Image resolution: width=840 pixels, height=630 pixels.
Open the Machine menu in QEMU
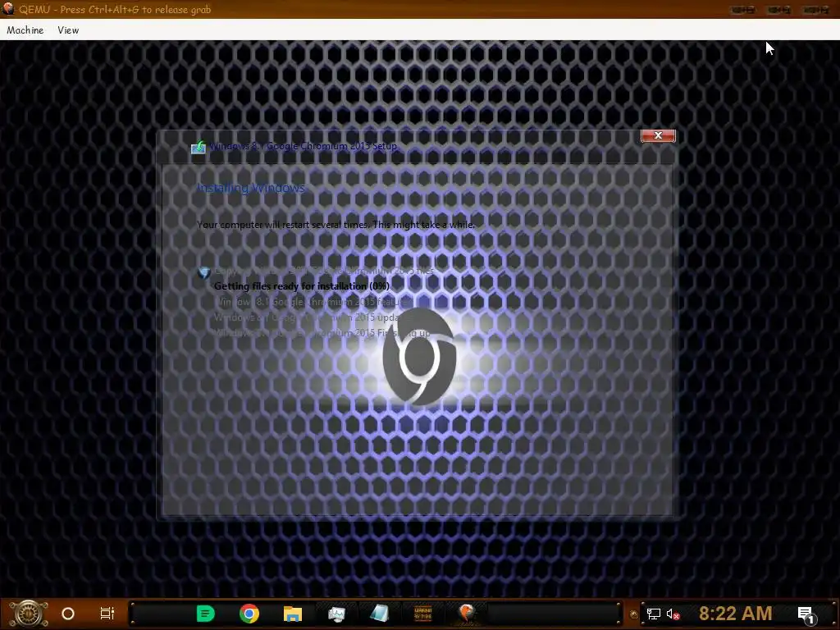[x=25, y=30]
